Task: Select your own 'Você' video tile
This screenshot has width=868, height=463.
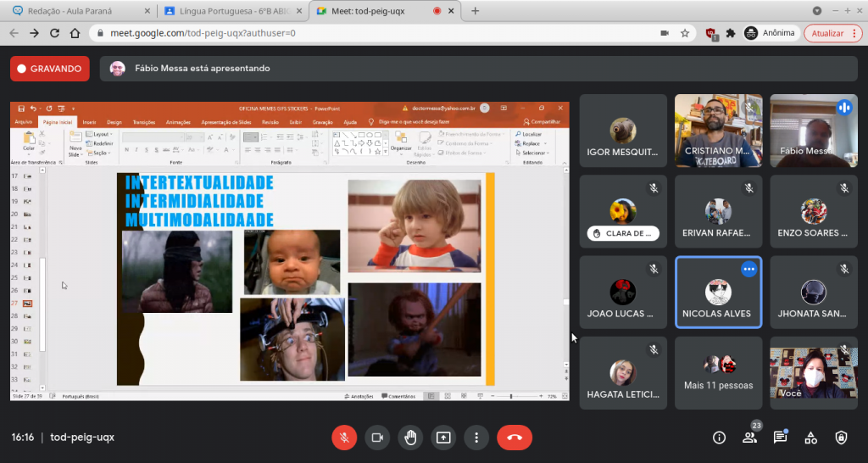Action: [x=814, y=373]
